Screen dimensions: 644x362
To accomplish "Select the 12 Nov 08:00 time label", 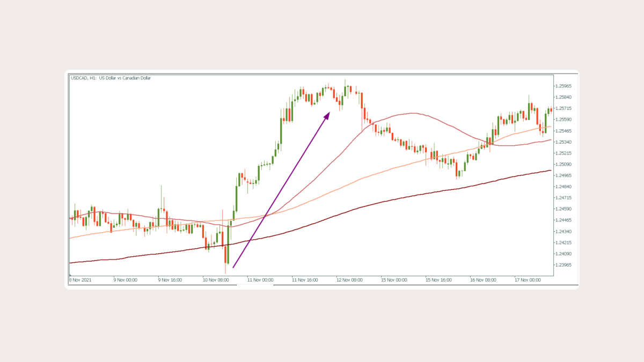I will 349,279.
